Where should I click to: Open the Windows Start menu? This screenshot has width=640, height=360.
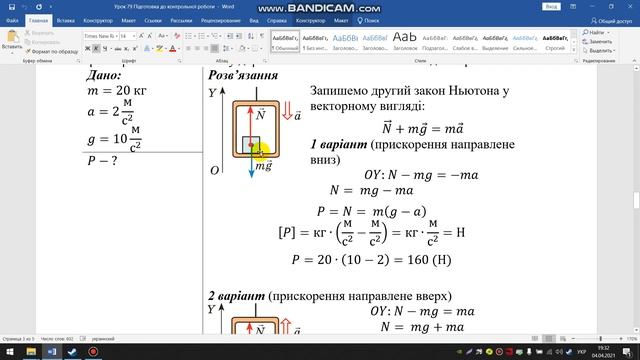[x=10, y=351]
